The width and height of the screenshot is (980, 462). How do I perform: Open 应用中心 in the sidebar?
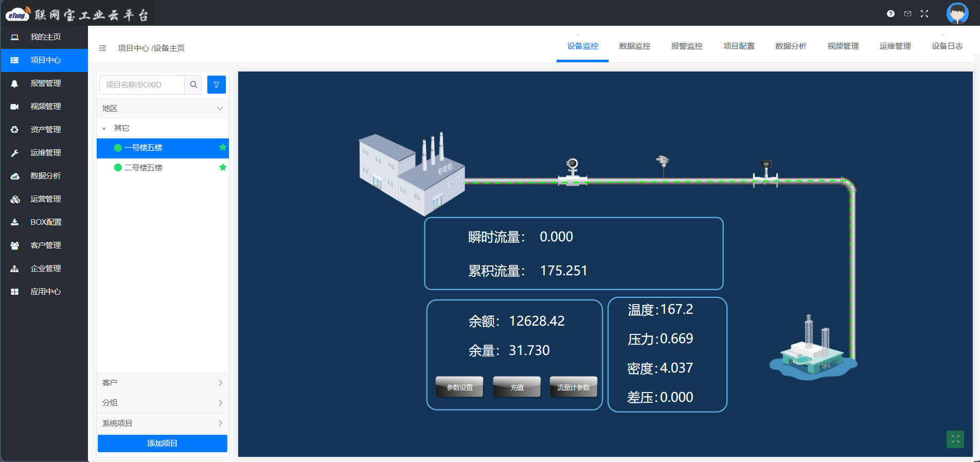44,292
